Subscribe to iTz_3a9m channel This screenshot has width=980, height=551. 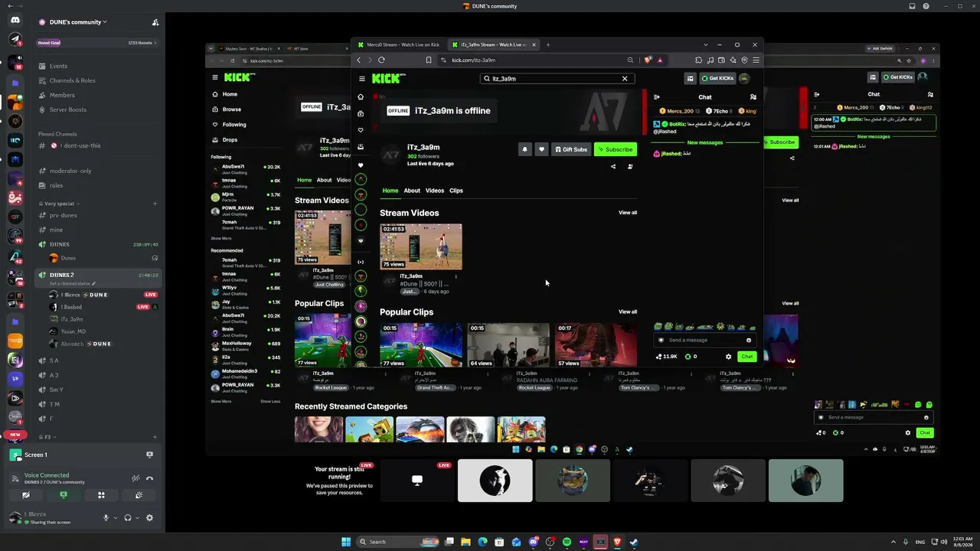click(616, 149)
